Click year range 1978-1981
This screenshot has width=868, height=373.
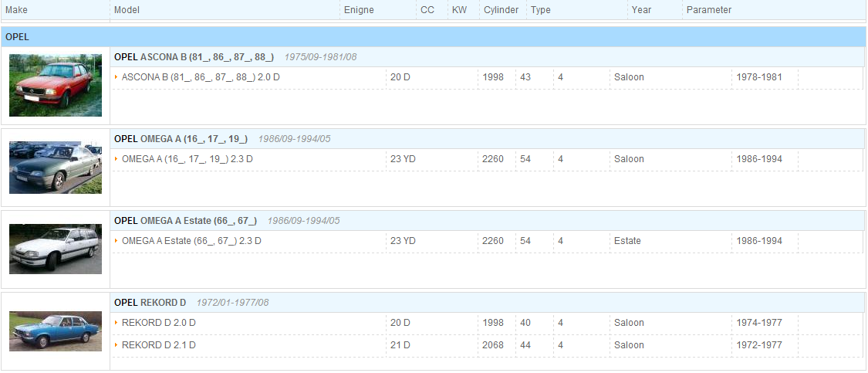759,77
